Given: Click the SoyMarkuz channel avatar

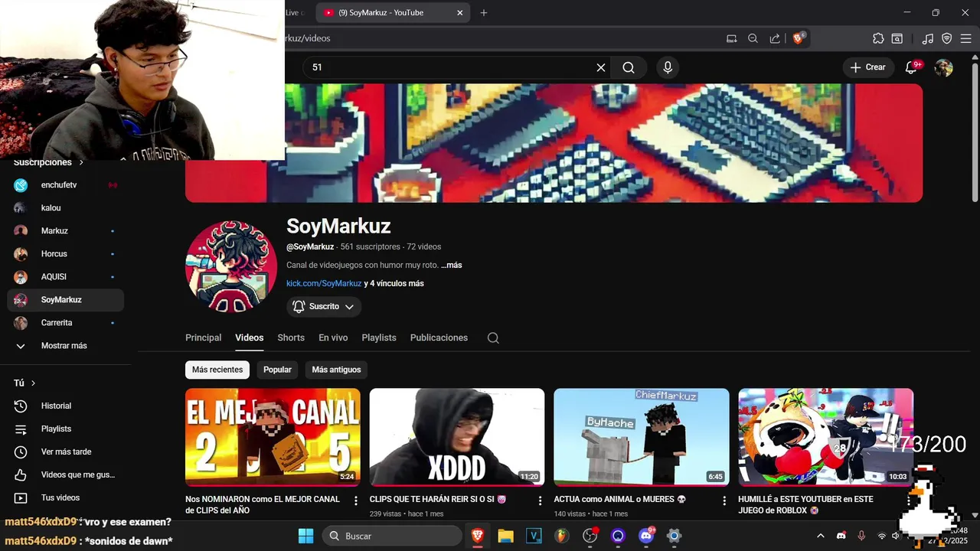Looking at the screenshot, I should [231, 266].
